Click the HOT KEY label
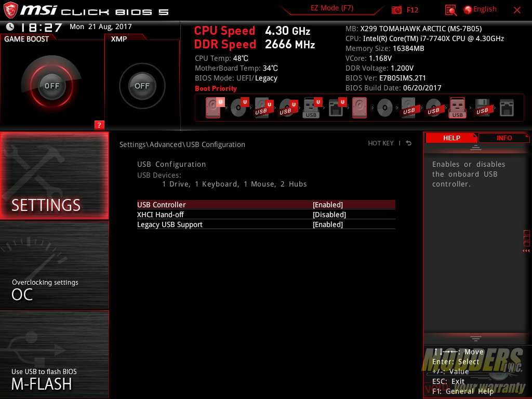The image size is (532, 399). 381,143
